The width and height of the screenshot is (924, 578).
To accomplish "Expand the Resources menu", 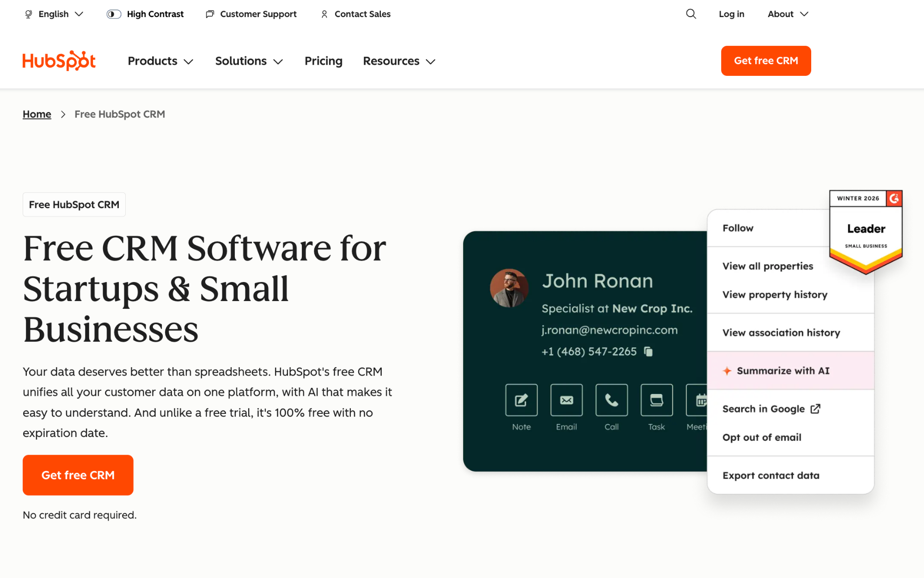I will click(x=399, y=61).
